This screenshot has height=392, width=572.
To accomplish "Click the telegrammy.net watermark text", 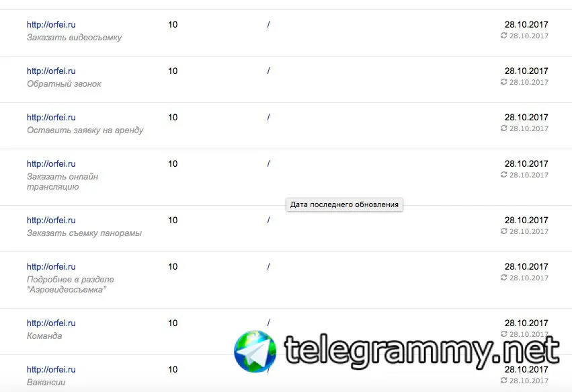I will (x=422, y=352).
